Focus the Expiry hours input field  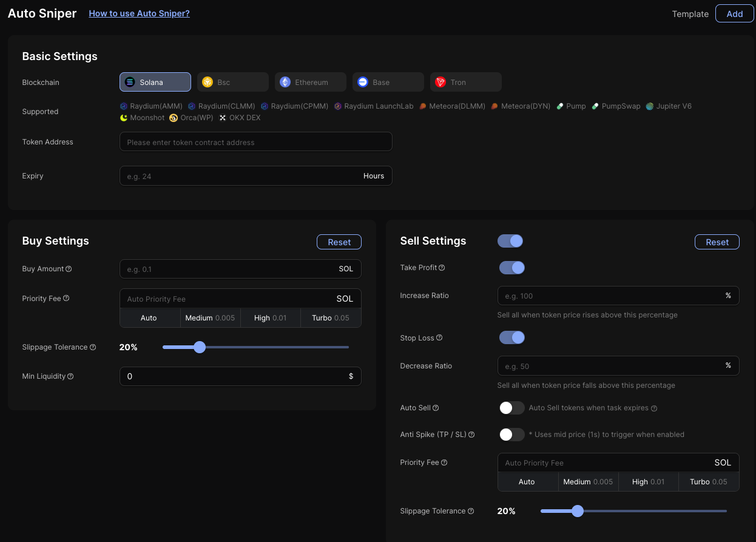(x=256, y=176)
